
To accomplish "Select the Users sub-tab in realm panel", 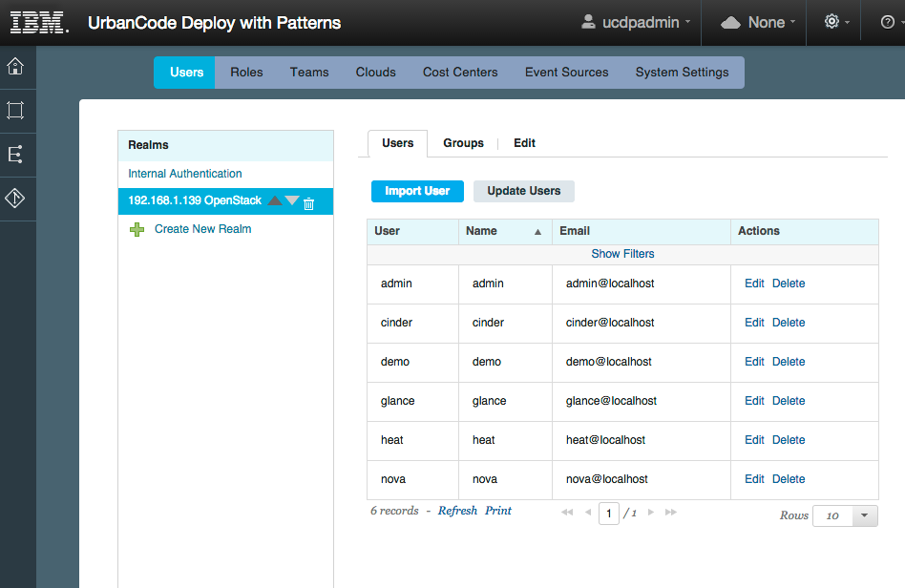I will click(398, 143).
